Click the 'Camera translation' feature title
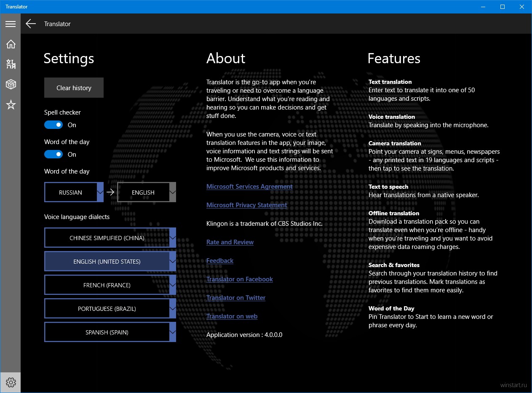 coord(395,143)
